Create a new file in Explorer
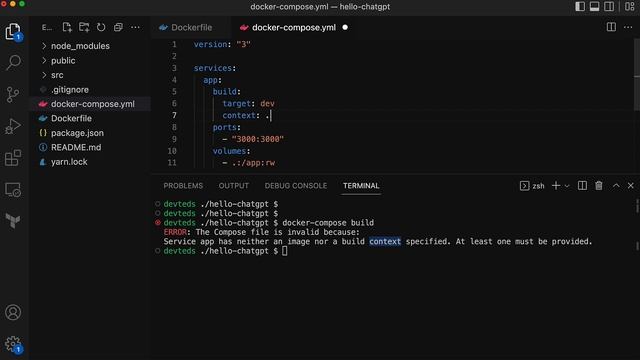Screen dimensions: 640x360 click(x=67, y=27)
